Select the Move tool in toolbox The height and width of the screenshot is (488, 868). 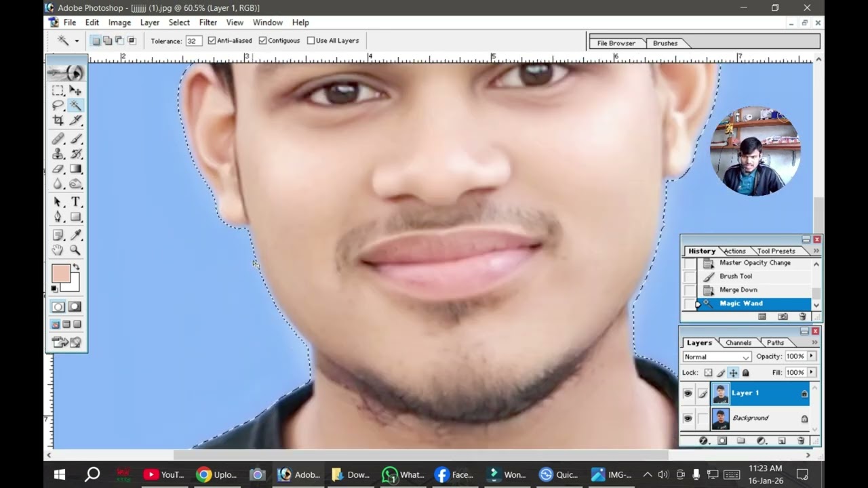click(75, 91)
